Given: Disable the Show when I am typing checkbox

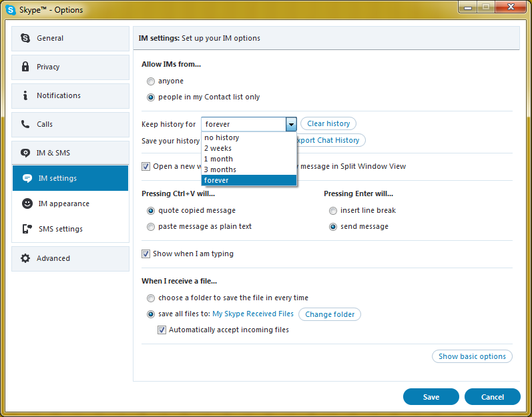Looking at the screenshot, I should point(146,254).
